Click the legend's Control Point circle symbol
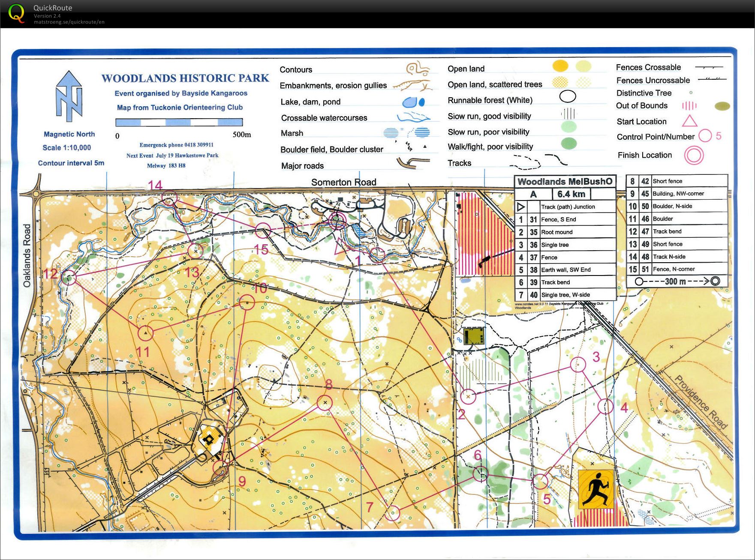The width and height of the screenshot is (755, 560). [x=705, y=136]
